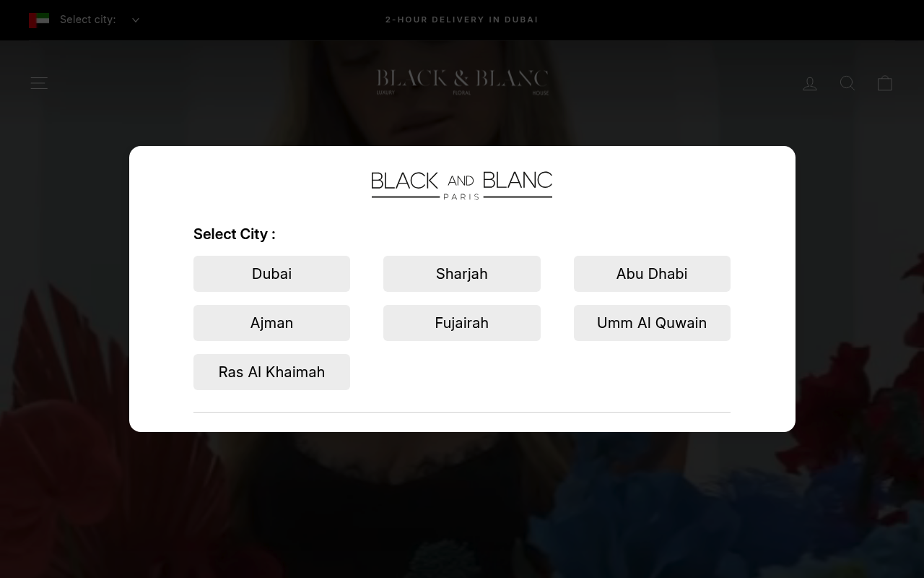Select Ras Al Khaimah city option
Screen dimensions: 924x578
271,371
